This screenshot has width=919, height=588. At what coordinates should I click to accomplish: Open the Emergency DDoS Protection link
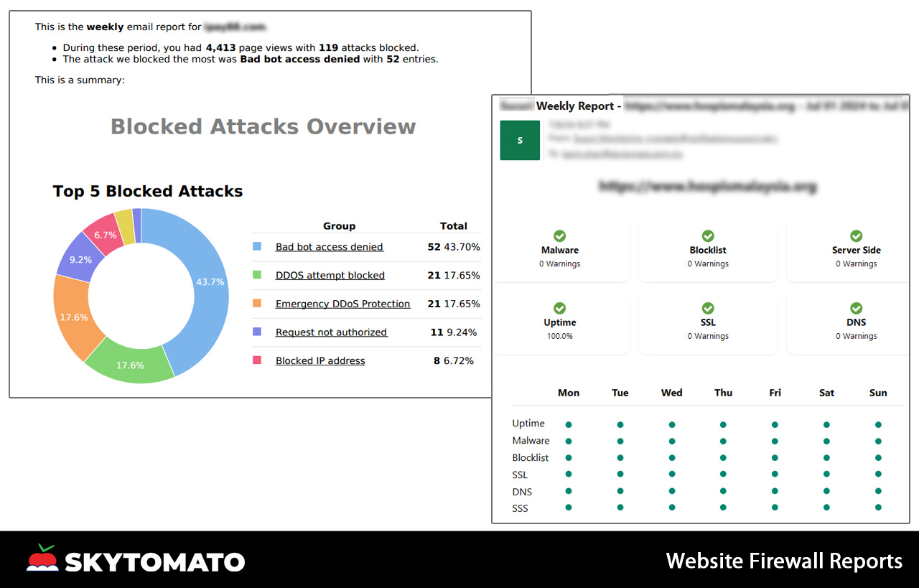click(x=343, y=304)
